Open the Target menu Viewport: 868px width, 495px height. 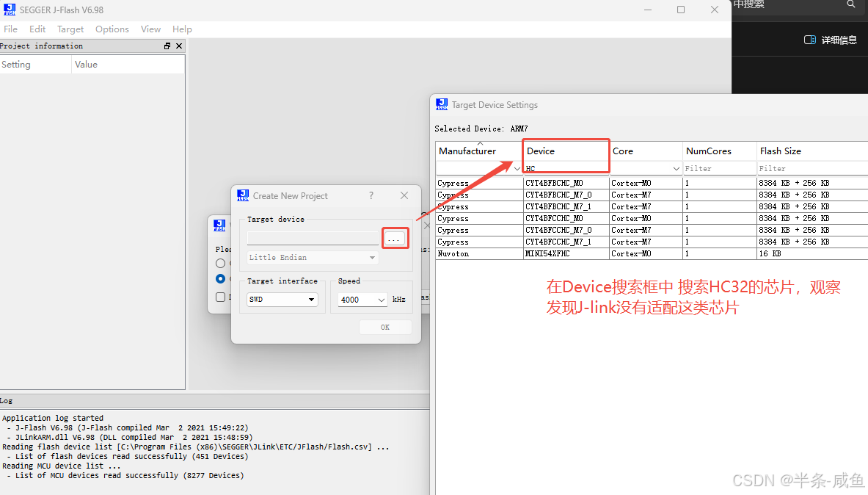pyautogui.click(x=70, y=29)
